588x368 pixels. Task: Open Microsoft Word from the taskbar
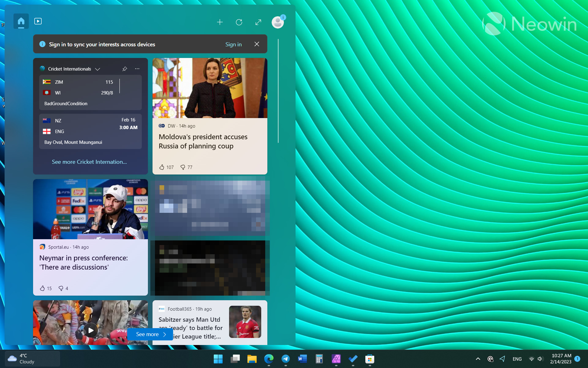click(x=302, y=359)
